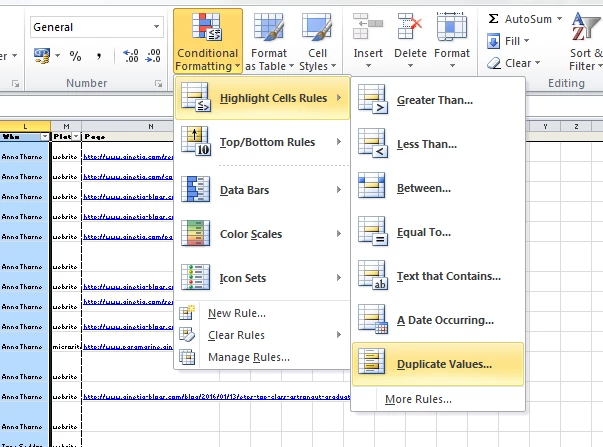Open Cell Styles gallery

317,41
